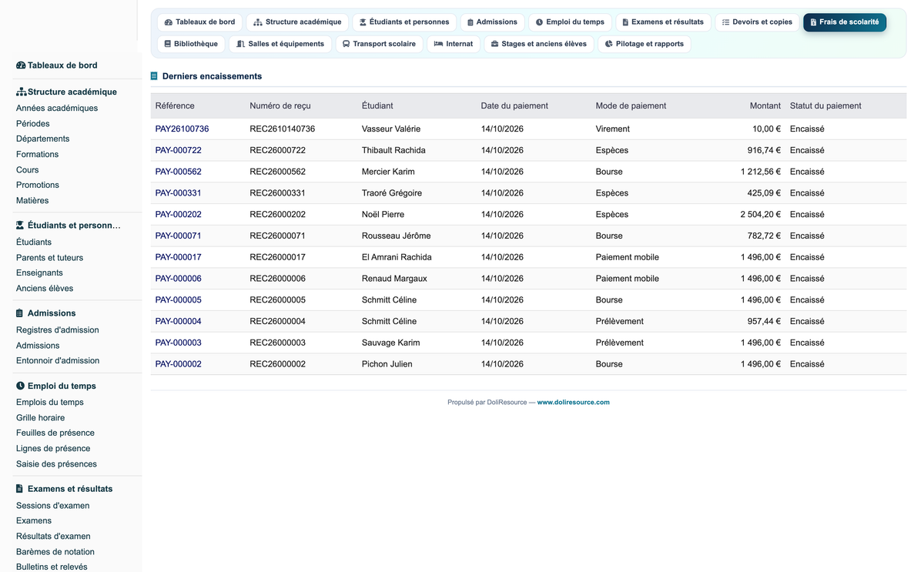This screenshot has height=572, width=924.
Task: Click the sidebar Étudiants et personnes graduate icon
Action: (20, 226)
